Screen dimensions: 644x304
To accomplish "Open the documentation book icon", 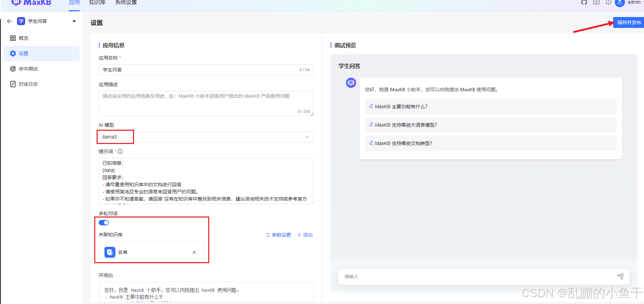I will click(596, 2).
